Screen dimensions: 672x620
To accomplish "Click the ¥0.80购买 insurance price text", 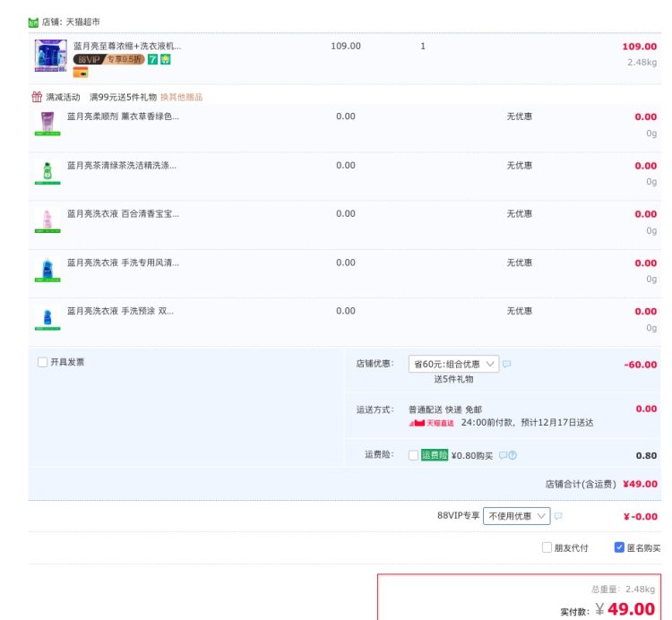I will (x=472, y=455).
